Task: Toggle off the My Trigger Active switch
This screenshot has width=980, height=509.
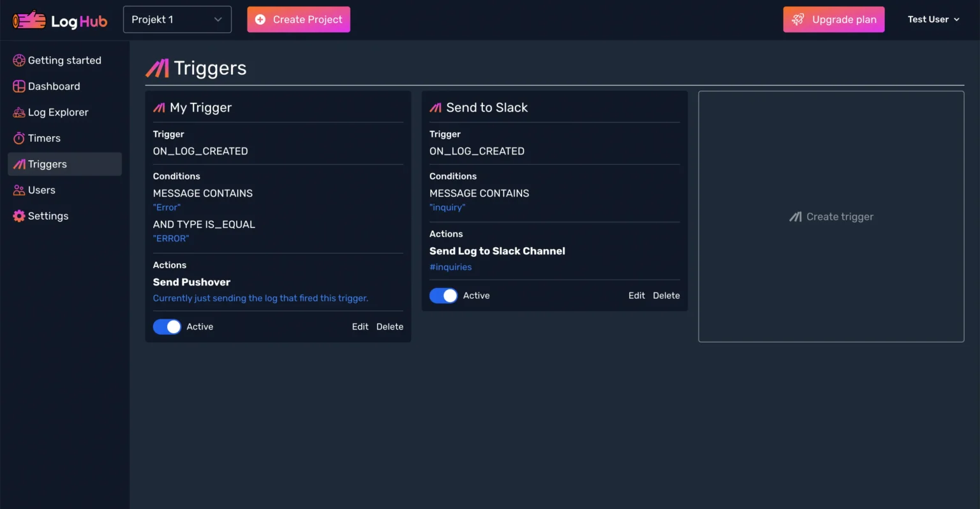Action: [167, 327]
